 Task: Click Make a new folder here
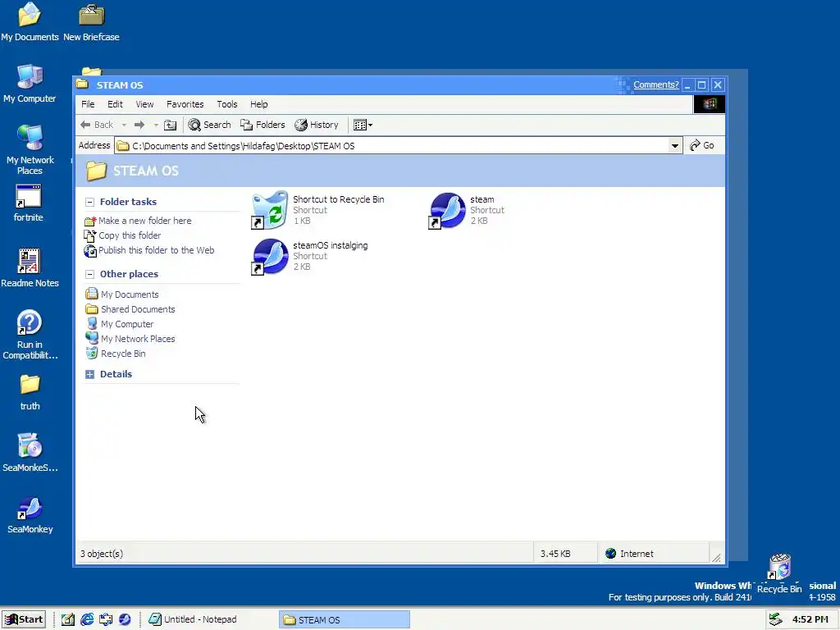pos(138,221)
